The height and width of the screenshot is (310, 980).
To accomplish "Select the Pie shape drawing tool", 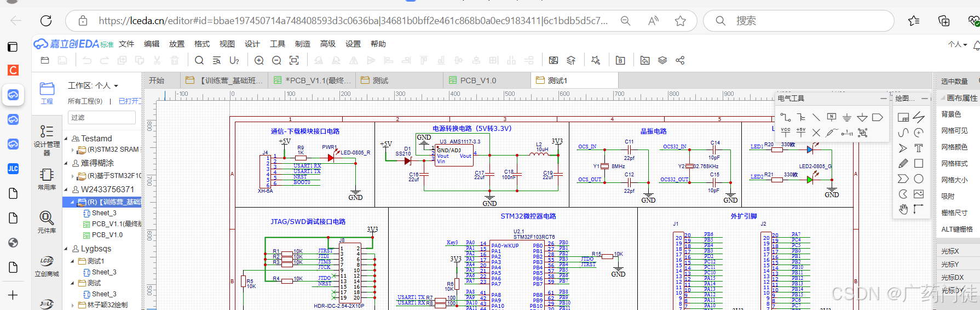I will (903, 194).
